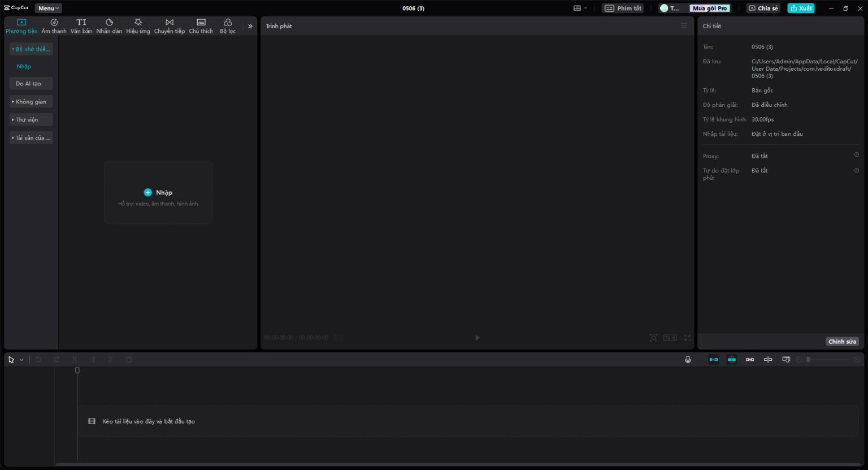
Task: Expand the Không gian category in the sidebar
Action: (x=31, y=101)
